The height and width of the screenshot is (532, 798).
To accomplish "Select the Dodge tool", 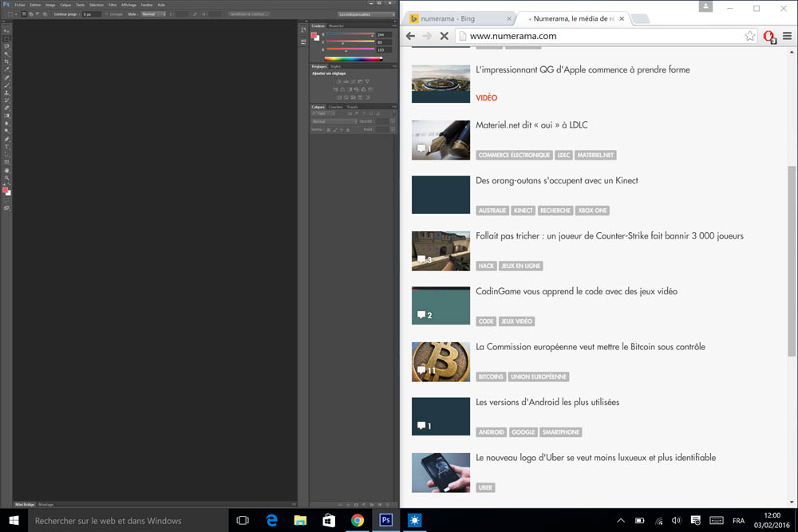I will click(6, 132).
